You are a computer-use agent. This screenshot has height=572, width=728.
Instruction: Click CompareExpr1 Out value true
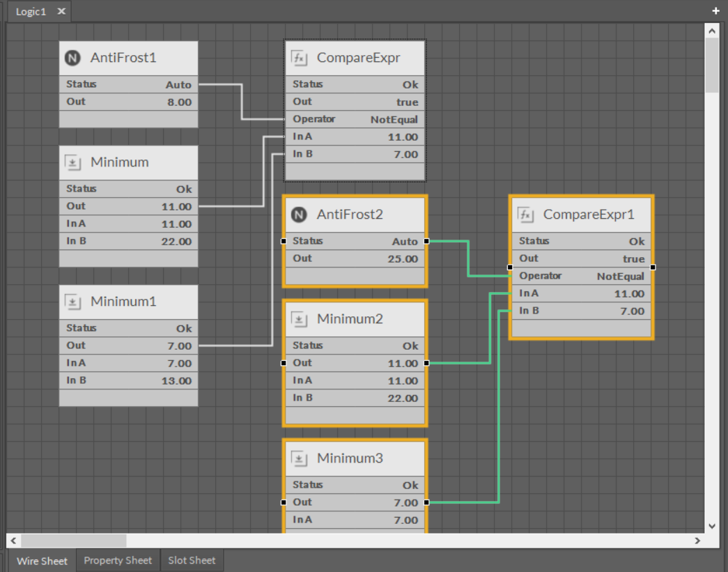click(634, 258)
